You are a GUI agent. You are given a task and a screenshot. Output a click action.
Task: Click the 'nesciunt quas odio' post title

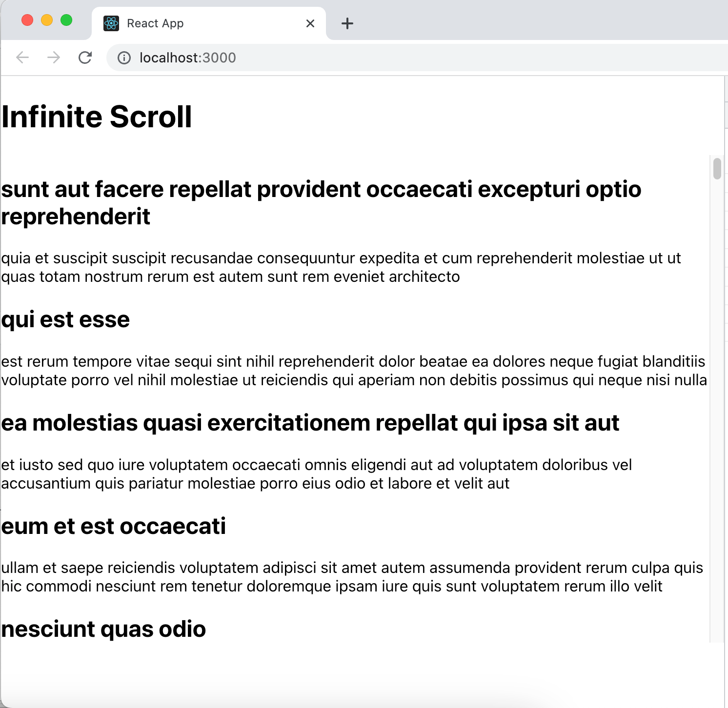coord(103,629)
